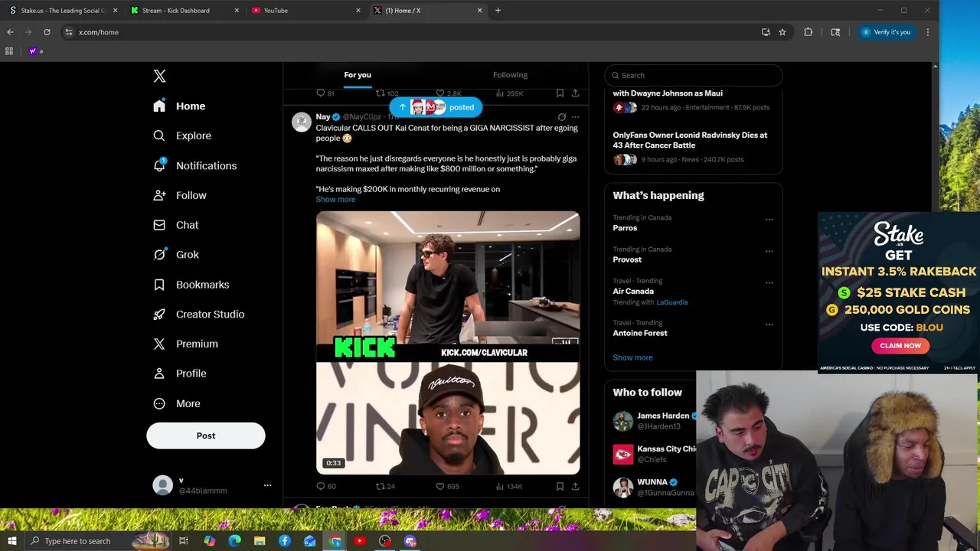
Task: Switch to the YouTube browser tab
Action: pyautogui.click(x=306, y=11)
